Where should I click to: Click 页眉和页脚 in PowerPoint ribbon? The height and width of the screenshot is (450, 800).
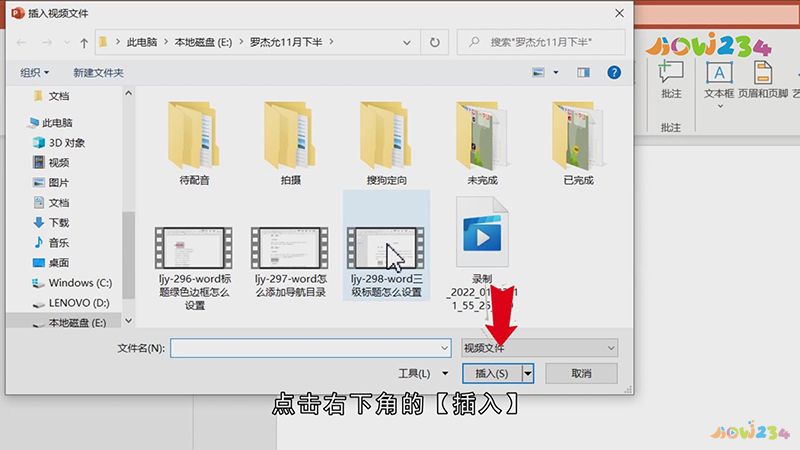[763, 80]
